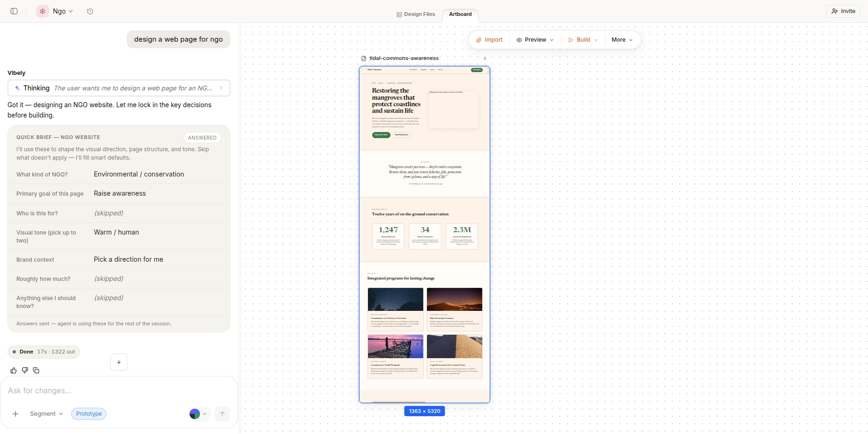Click the 'Pick a direction for me' answer
This screenshot has width=868, height=434.
pyautogui.click(x=129, y=259)
